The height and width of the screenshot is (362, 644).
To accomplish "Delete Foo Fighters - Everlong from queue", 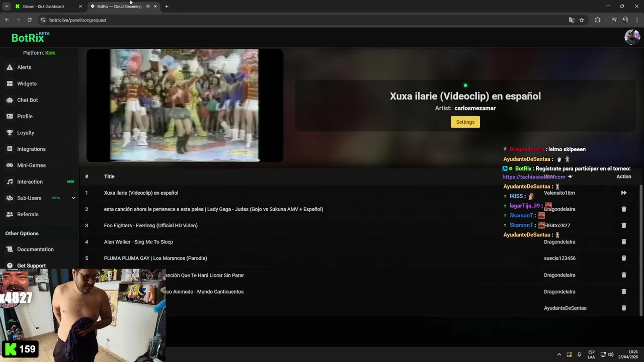I will click(624, 225).
